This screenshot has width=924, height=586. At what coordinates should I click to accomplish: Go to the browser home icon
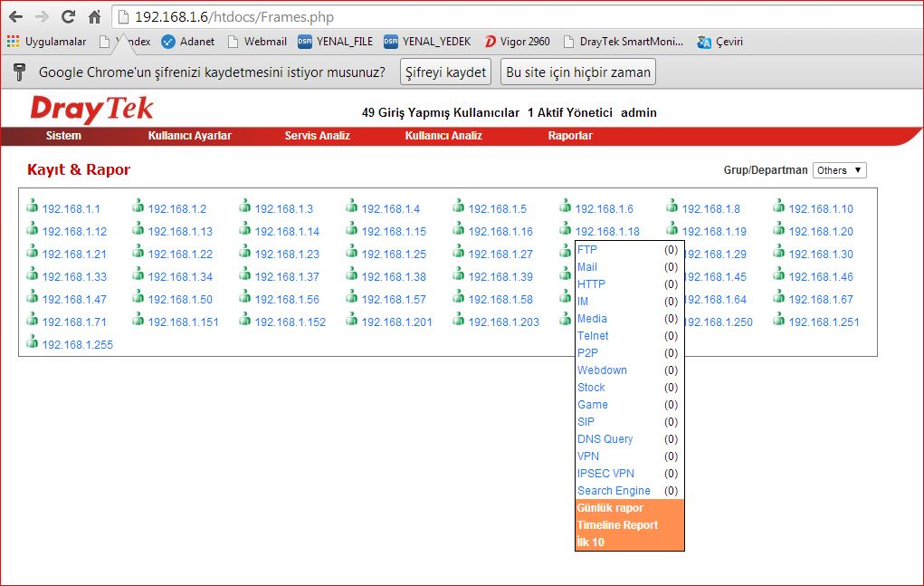94,16
